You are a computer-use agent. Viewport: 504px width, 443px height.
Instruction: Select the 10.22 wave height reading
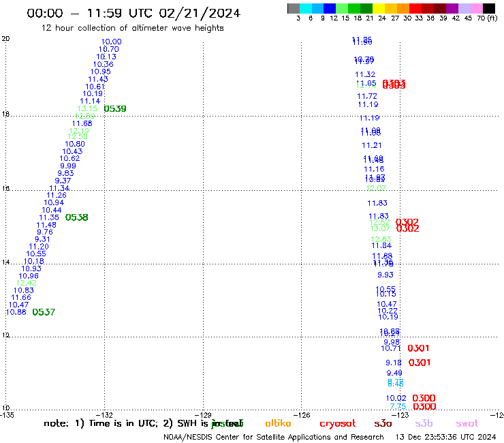[x=388, y=311]
